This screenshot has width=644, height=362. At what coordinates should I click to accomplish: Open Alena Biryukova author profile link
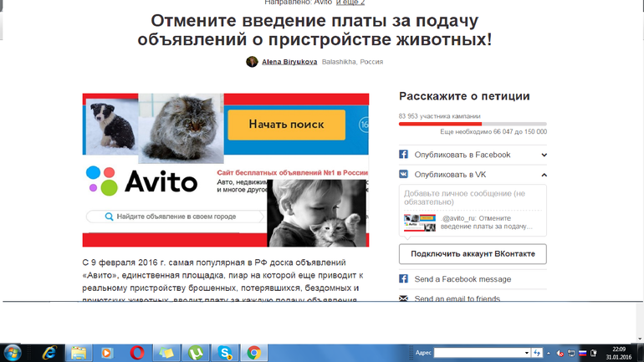coord(289,62)
